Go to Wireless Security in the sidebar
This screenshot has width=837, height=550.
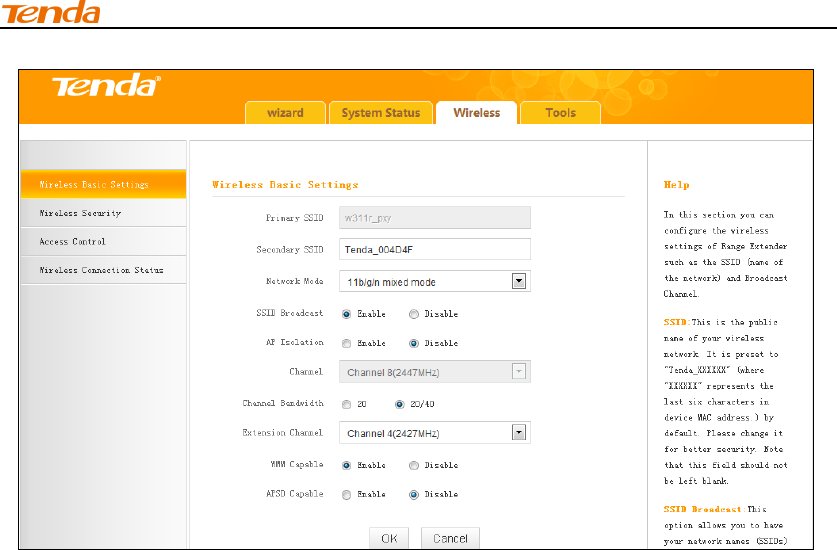104,213
